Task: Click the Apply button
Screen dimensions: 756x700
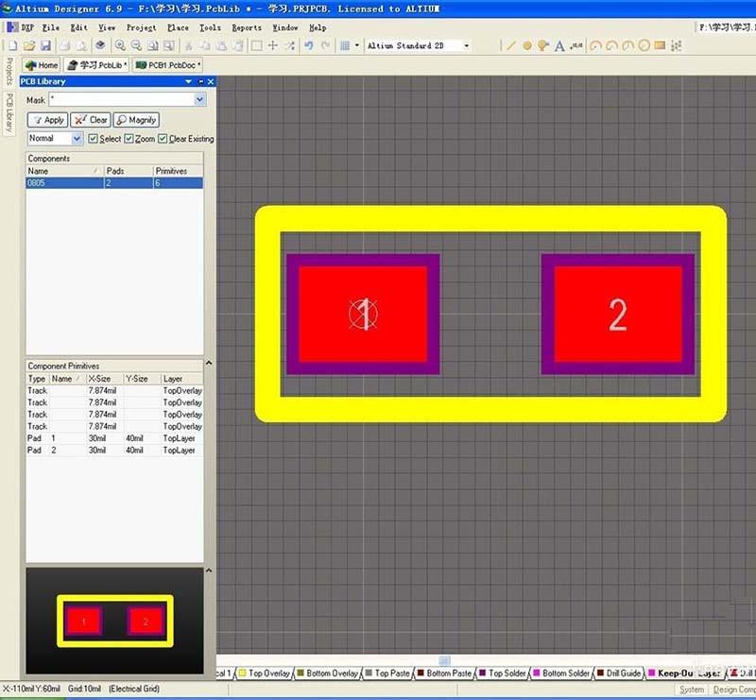Action: click(x=47, y=120)
